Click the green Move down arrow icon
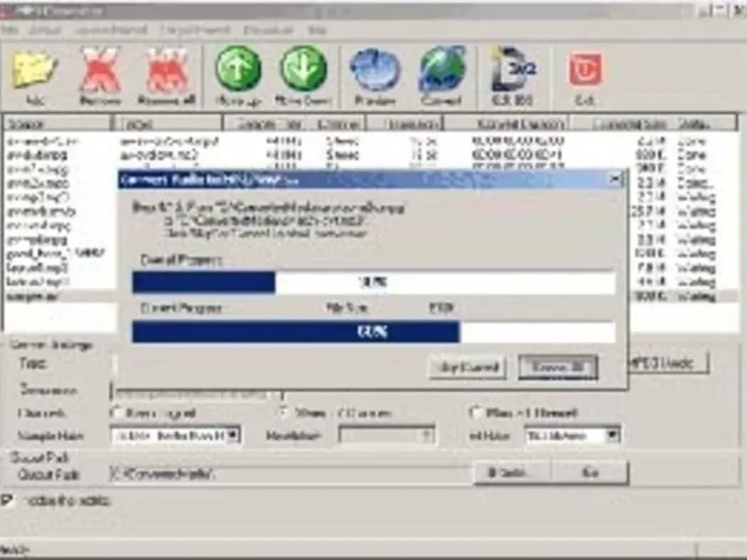The width and height of the screenshot is (747, 560). [x=304, y=68]
